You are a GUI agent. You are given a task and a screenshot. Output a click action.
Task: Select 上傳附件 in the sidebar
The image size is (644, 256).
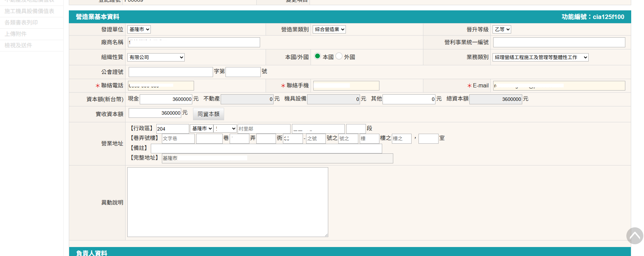coord(16,34)
